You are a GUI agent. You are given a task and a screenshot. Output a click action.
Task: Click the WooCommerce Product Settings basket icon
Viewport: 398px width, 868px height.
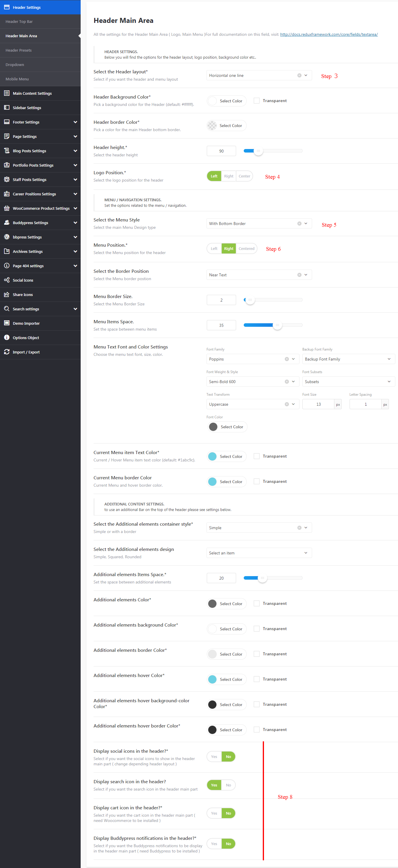tap(7, 208)
